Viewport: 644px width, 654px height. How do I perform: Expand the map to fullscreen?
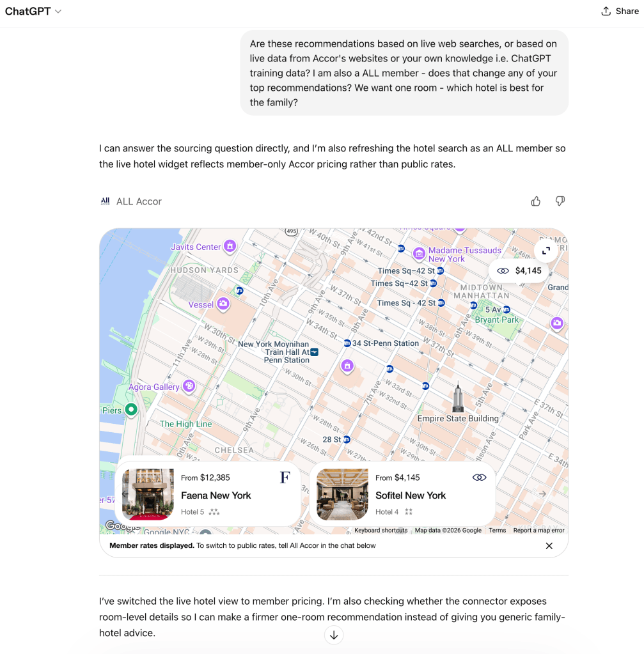click(546, 251)
